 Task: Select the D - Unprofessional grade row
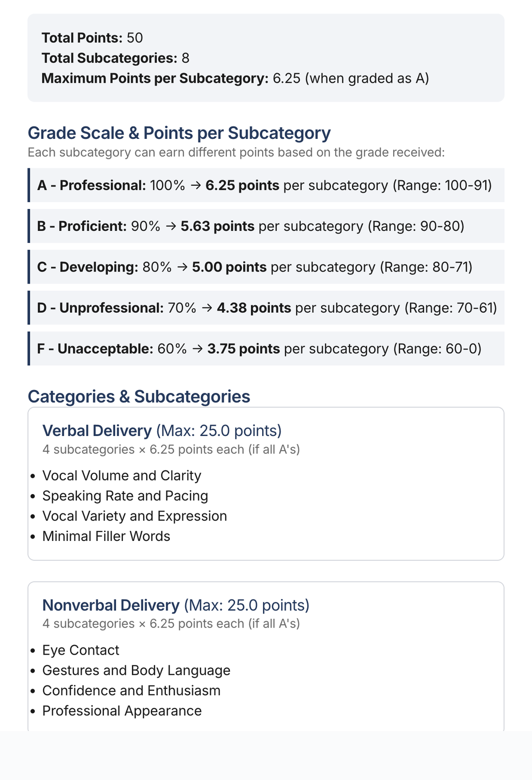(266, 308)
